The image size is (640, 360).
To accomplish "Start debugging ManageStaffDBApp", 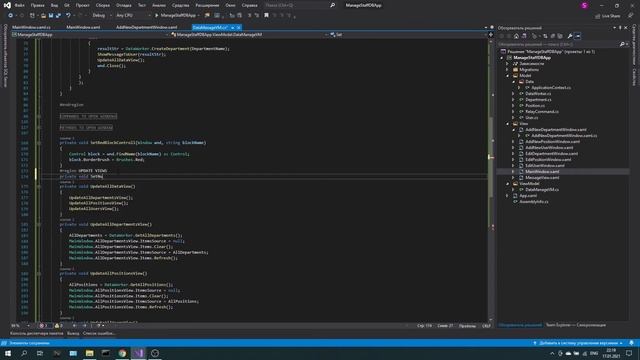I will click(x=176, y=16).
